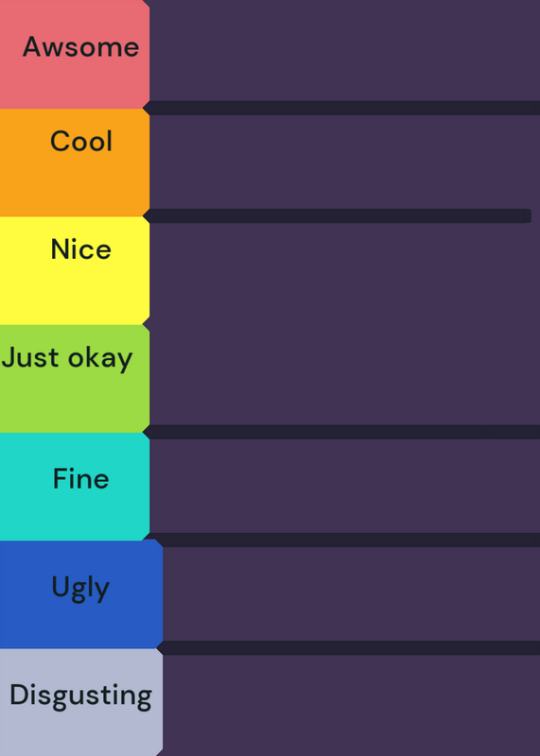Click the empty row beside Cool
The width and height of the screenshot is (540, 756).
[x=344, y=162]
